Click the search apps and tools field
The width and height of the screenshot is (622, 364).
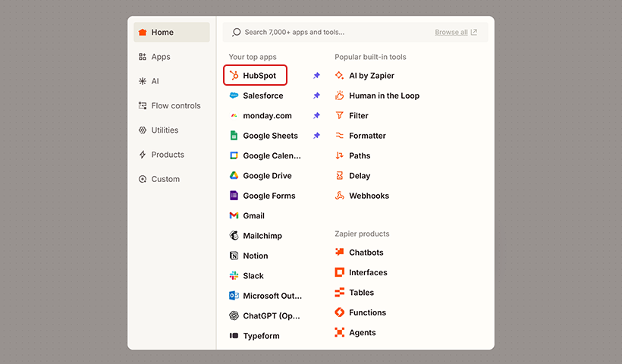(326, 33)
